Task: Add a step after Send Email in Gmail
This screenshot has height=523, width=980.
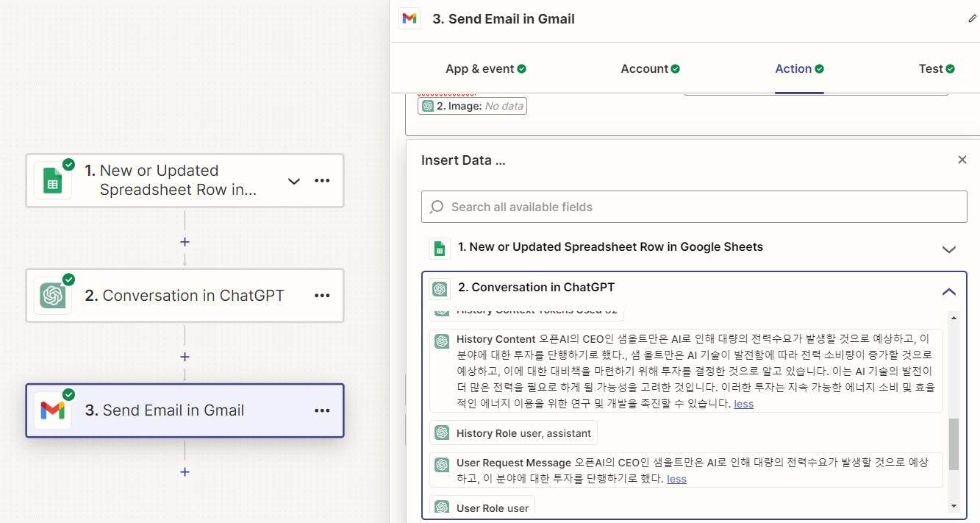Action: 185,472
